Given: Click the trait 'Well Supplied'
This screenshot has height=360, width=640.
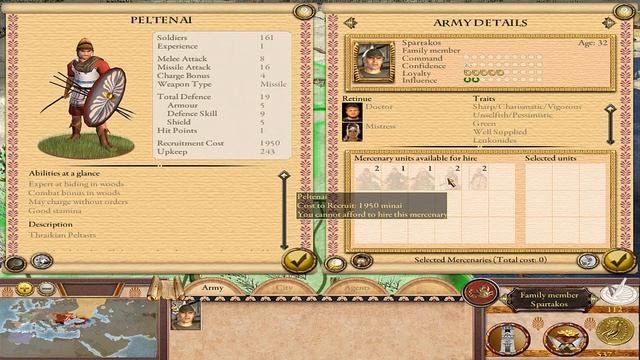Looking at the screenshot, I should coord(500,132).
